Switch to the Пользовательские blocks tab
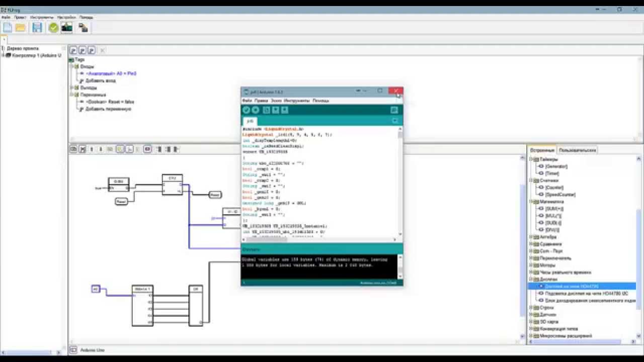This screenshot has height=362, width=644. (577, 150)
